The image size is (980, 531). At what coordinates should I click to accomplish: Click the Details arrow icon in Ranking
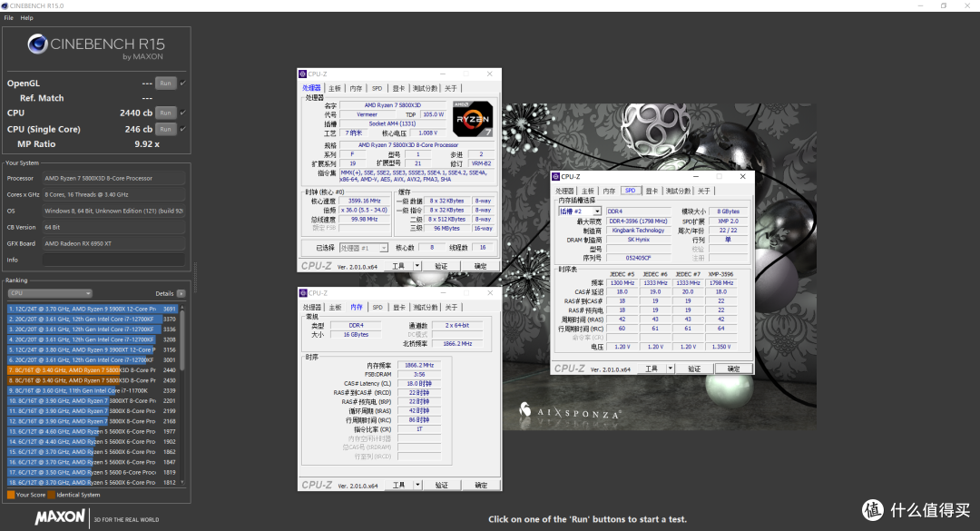181,293
